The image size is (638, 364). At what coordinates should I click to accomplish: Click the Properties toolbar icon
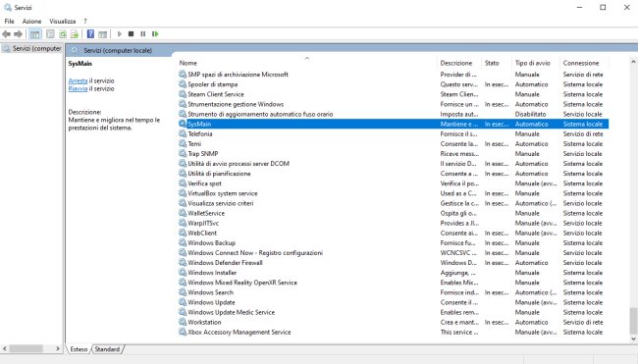(x=50, y=34)
